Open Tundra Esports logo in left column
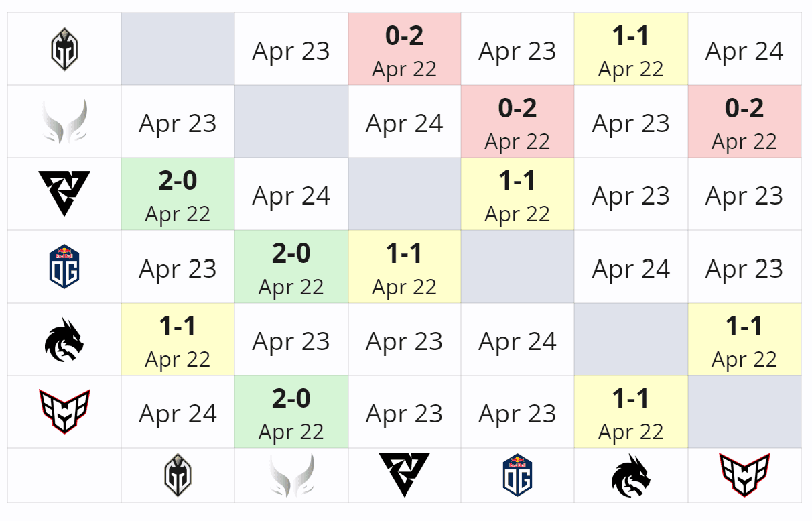Screen dimensions: 812x521 pos(64,193)
